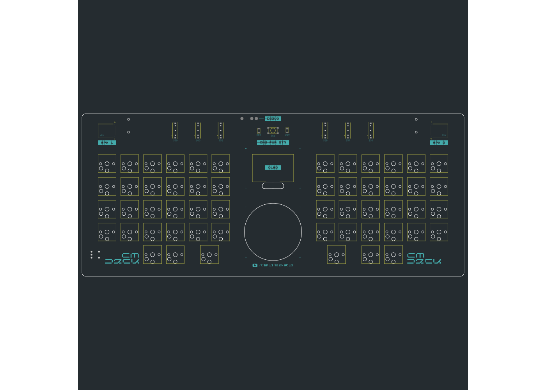Click the large circular knob outline

point(273,232)
